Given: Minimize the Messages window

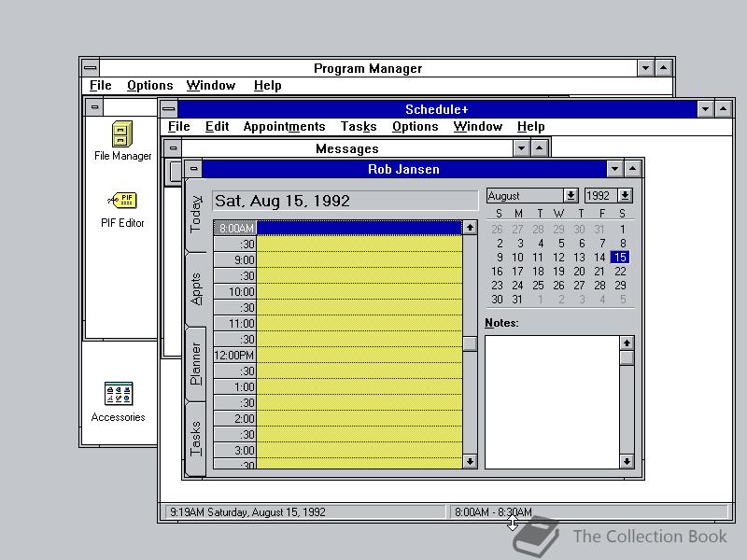Looking at the screenshot, I should [522, 148].
